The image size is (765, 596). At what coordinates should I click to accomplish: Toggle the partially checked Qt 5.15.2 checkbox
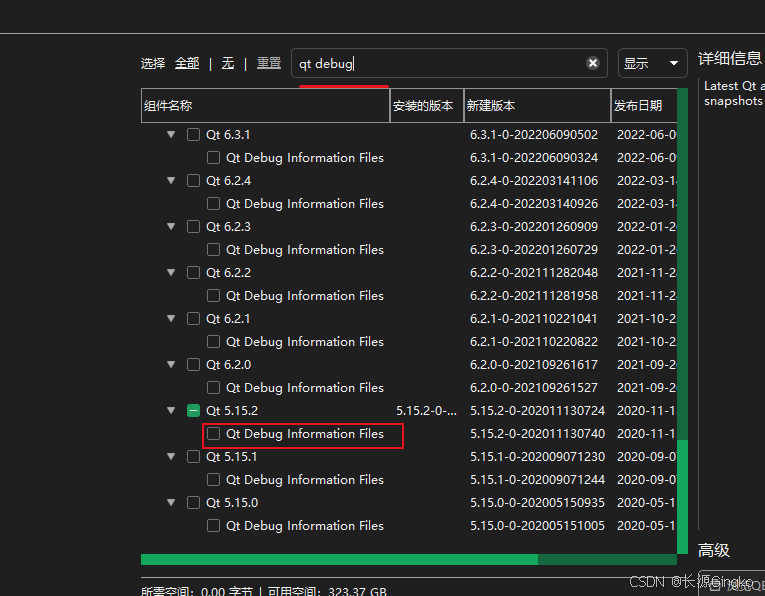tap(193, 411)
